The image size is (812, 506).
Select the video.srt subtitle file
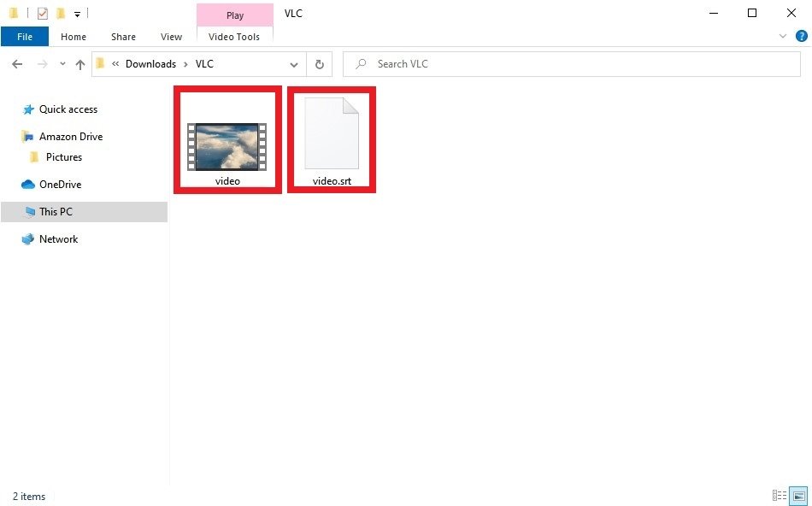pyautogui.click(x=332, y=140)
